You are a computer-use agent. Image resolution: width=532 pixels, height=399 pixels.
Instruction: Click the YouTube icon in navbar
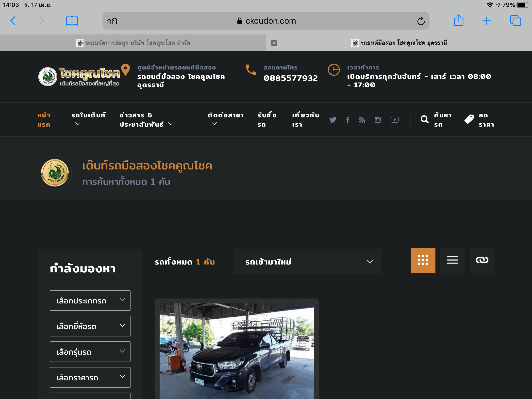[x=395, y=120]
